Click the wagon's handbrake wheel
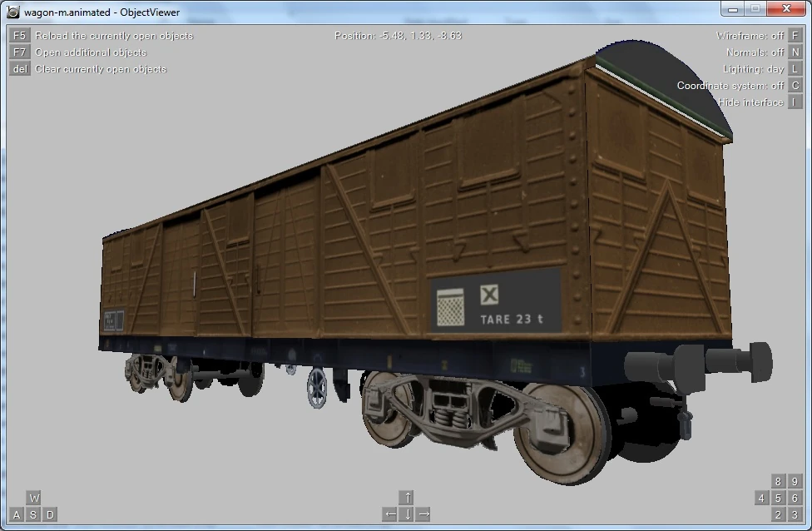The width and height of the screenshot is (812, 531). point(316,388)
